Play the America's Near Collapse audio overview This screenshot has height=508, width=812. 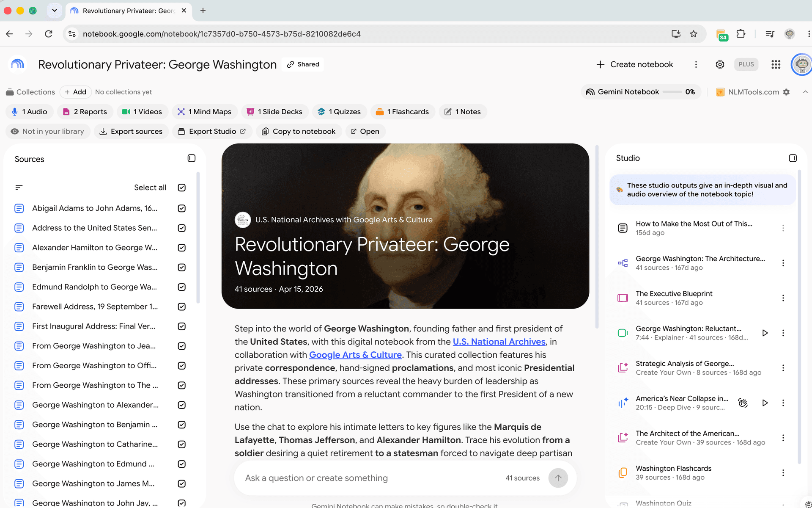765,403
